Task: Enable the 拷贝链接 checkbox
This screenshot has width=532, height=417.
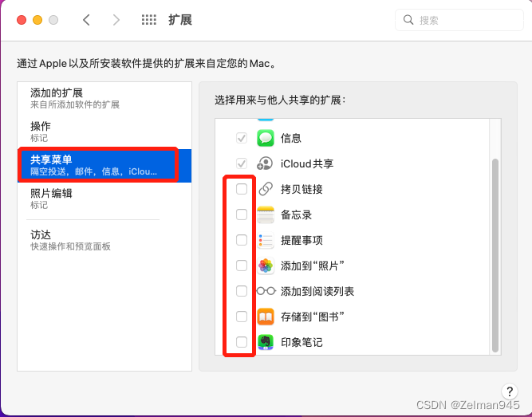Action: click(242, 189)
